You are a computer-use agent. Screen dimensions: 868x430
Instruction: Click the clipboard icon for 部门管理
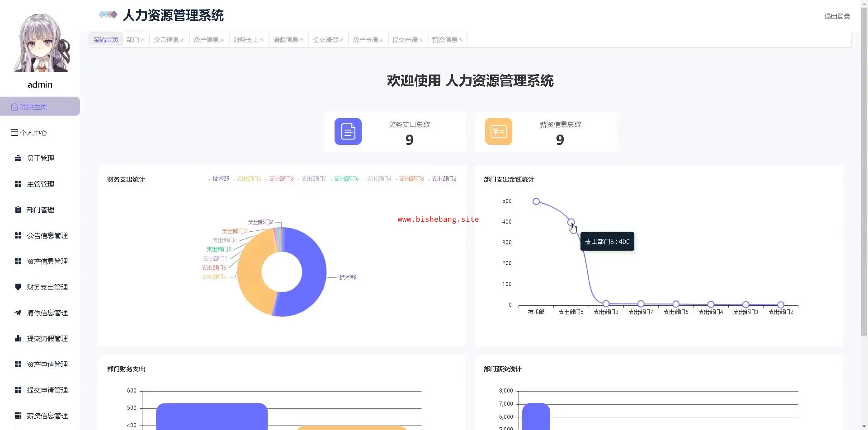click(18, 210)
